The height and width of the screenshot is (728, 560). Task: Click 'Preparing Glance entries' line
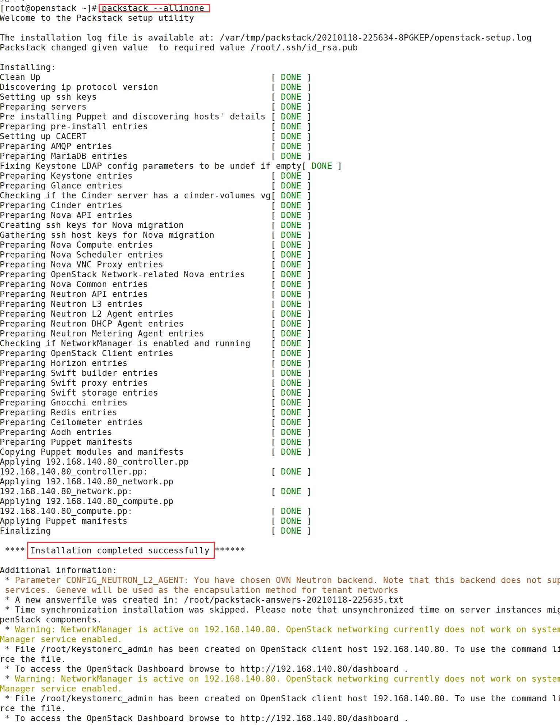tap(61, 186)
